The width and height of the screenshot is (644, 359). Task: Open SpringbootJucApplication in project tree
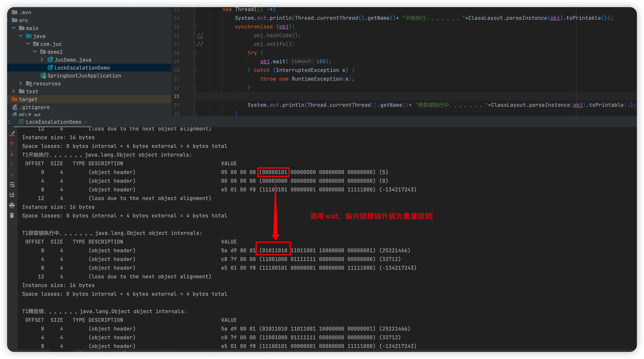coord(84,76)
